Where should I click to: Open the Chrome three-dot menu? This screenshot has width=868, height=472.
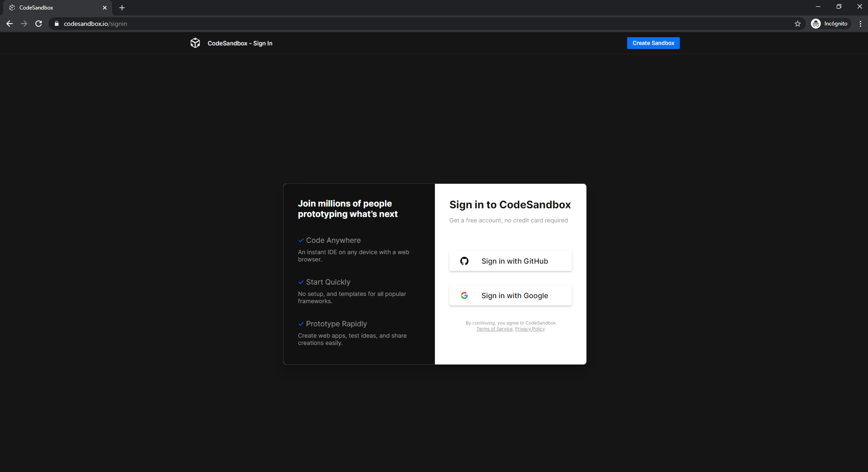click(x=860, y=23)
